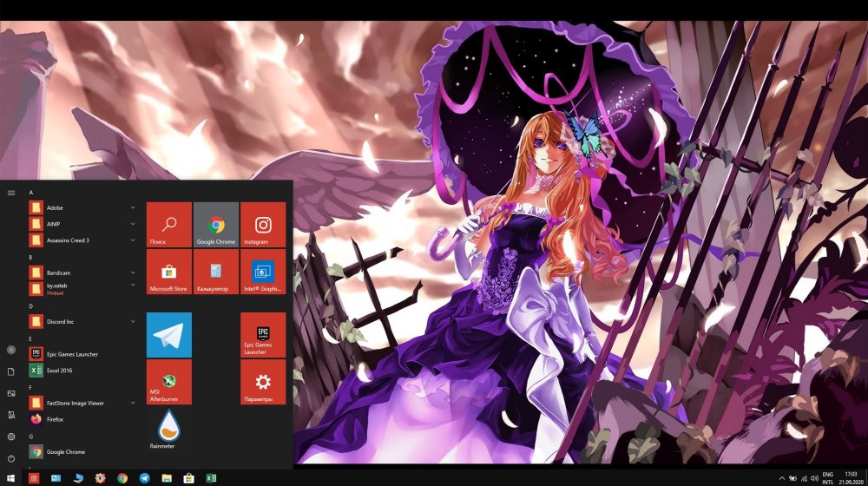Viewport: 868px width, 486px height.
Task: Click the Параметры settings tile
Action: pos(262,382)
